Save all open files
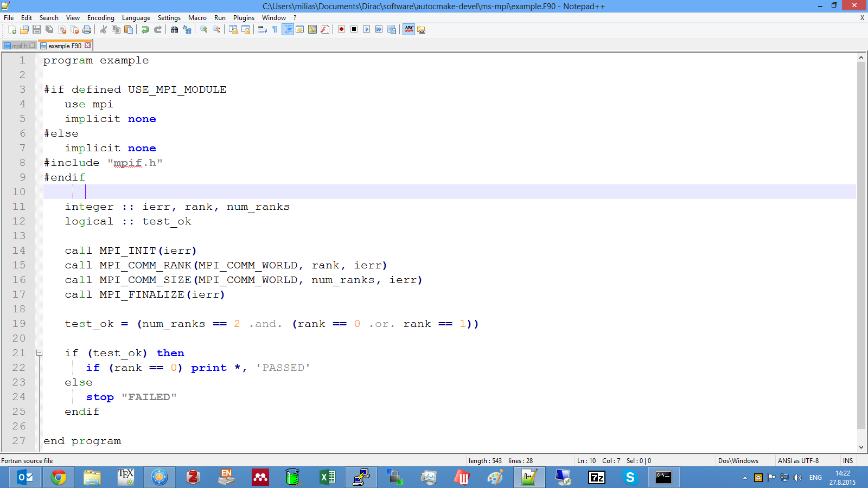This screenshot has height=488, width=868. 49,30
